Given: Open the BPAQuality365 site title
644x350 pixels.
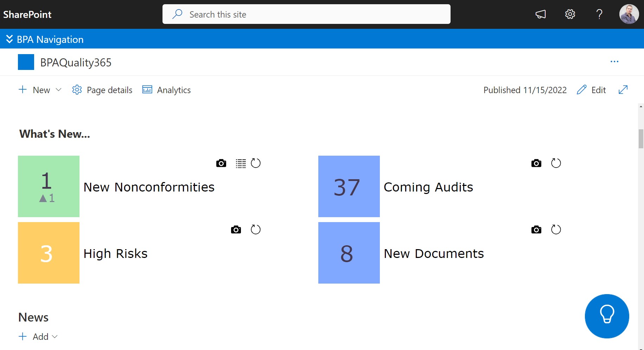Looking at the screenshot, I should (x=76, y=63).
